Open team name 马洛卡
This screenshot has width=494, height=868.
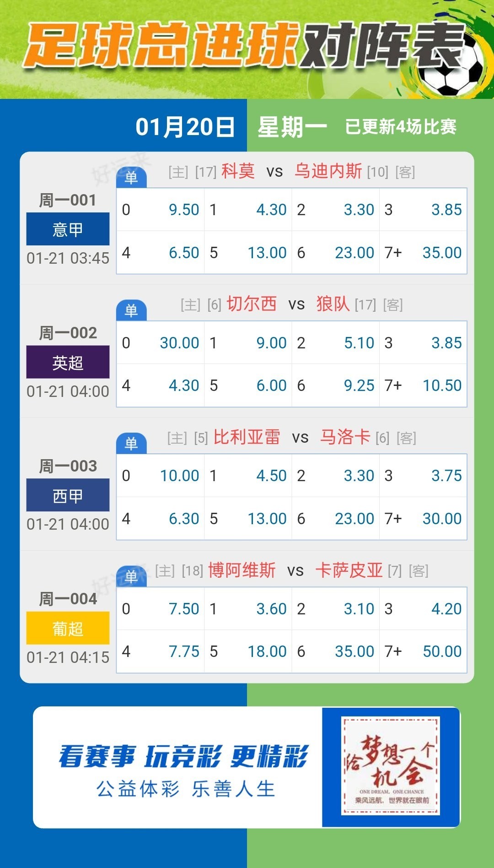345,437
